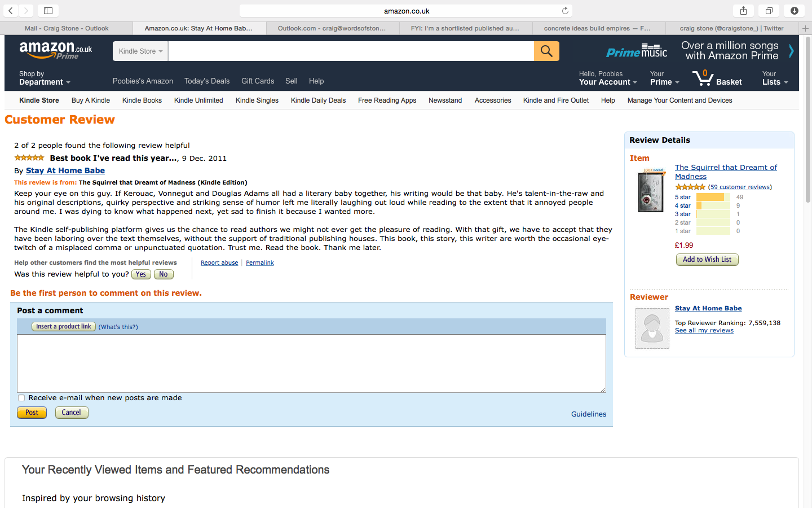Click Safari's forward arrow button
This screenshot has height=508, width=812.
click(x=26, y=11)
